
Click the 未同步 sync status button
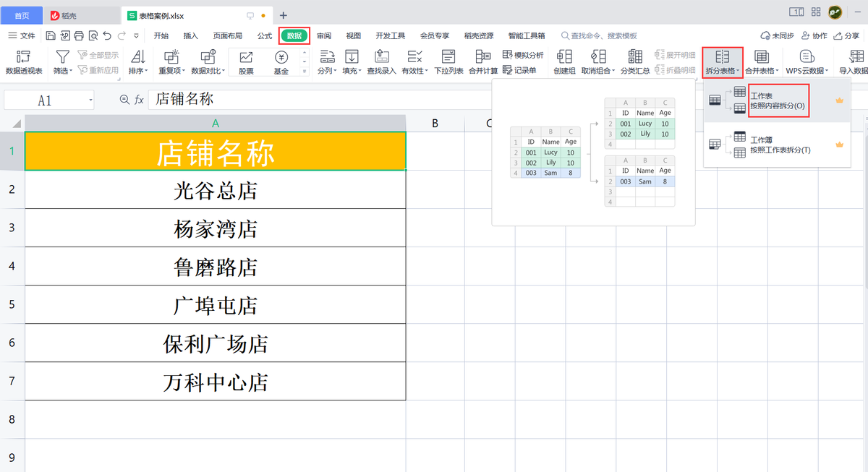pos(777,35)
